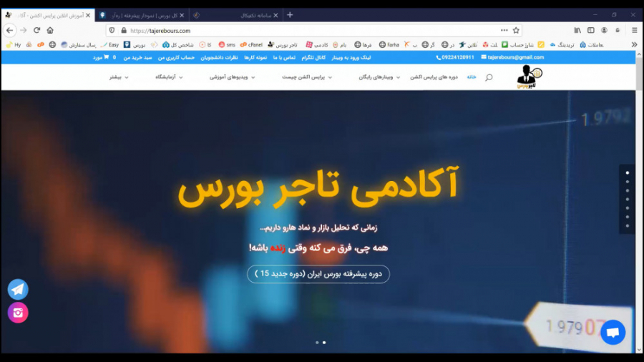This screenshot has width=644, height=362.
Task: Show the browser sidebars icon
Action: (x=590, y=30)
